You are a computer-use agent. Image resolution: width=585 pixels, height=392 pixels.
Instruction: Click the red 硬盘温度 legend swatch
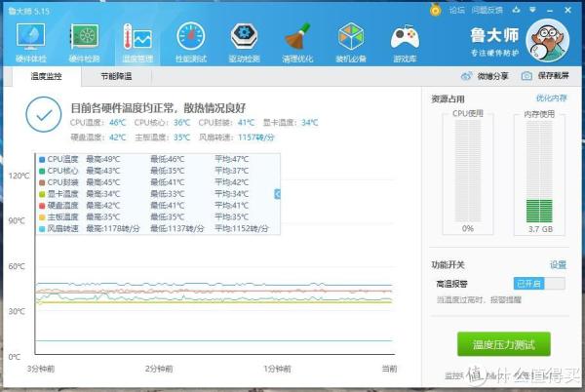coord(42,206)
